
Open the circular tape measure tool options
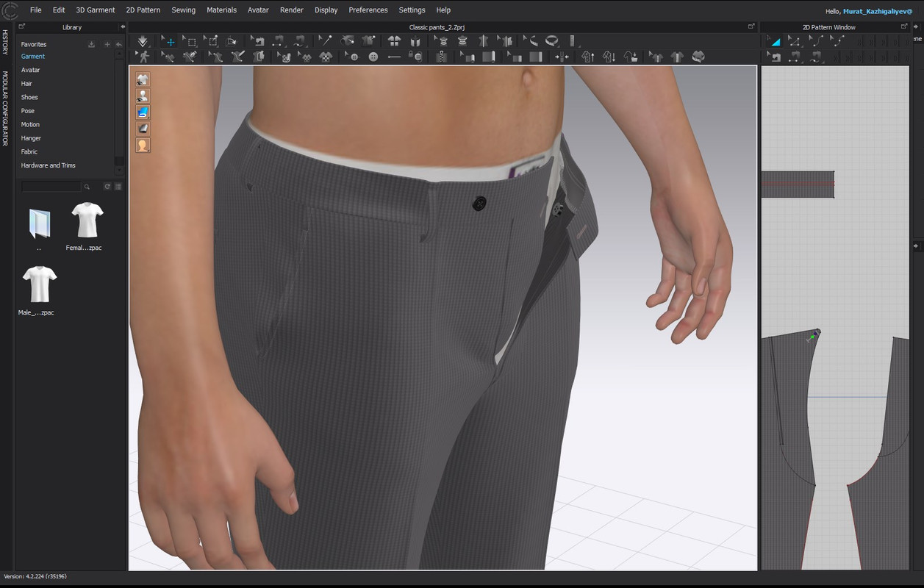pyautogui.click(x=551, y=42)
